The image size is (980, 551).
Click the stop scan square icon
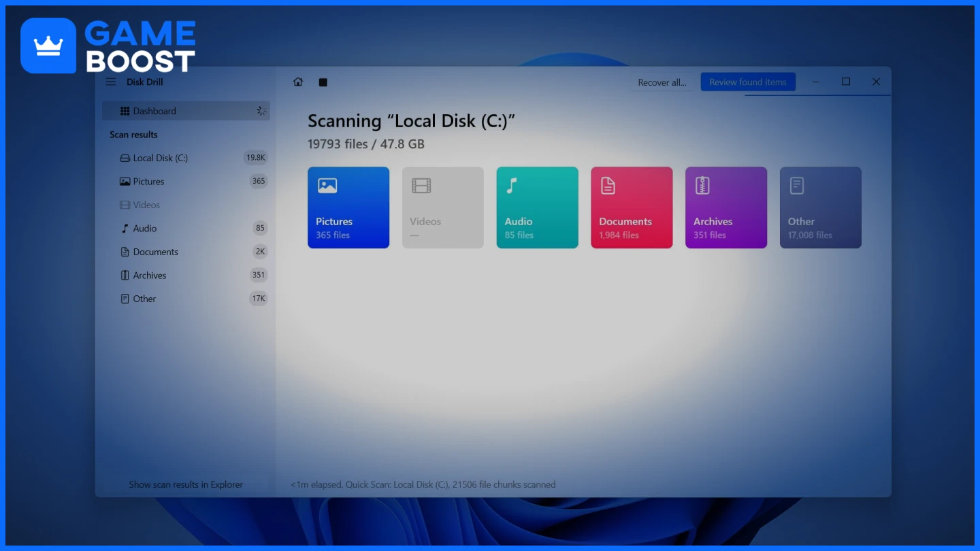click(323, 82)
